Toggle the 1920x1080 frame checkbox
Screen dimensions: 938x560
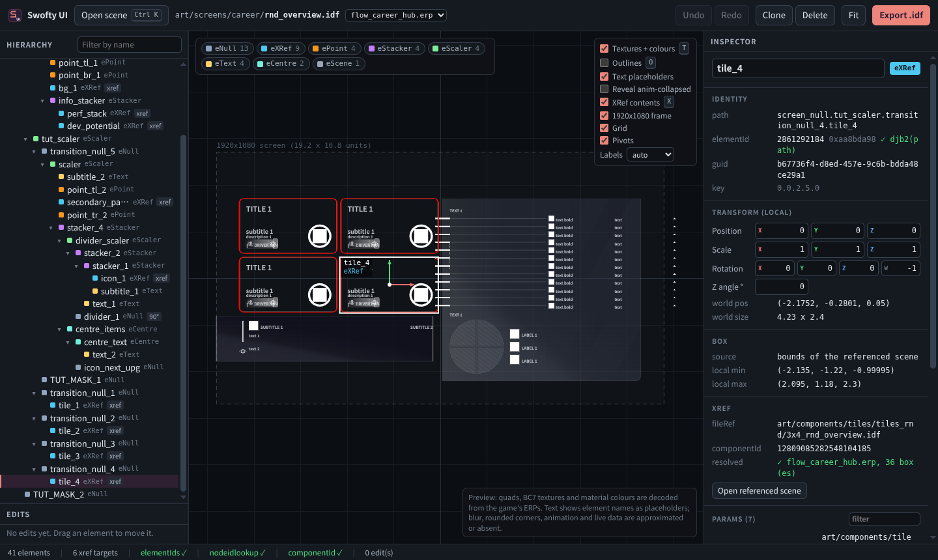(x=604, y=116)
